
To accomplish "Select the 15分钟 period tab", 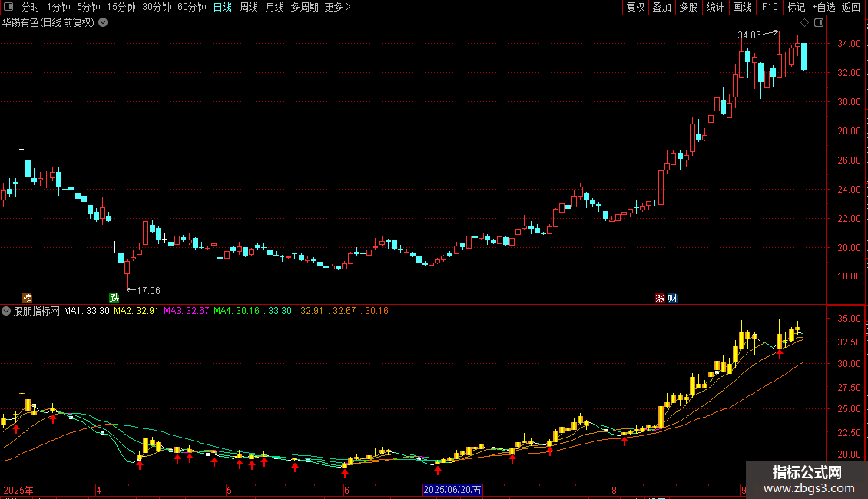I will [x=121, y=7].
